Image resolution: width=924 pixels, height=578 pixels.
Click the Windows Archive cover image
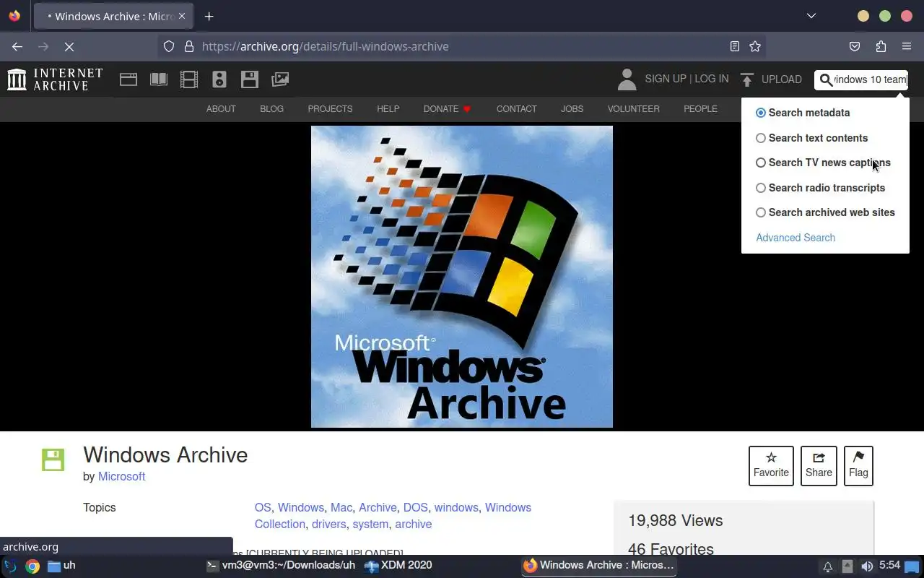(462, 277)
